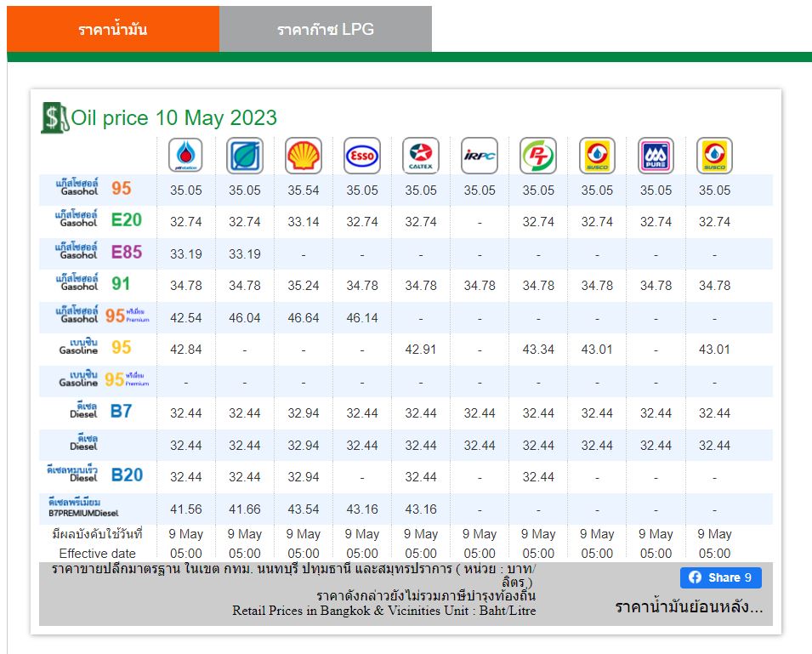Select the Bangchak premium diesel price 41.66

point(244,509)
